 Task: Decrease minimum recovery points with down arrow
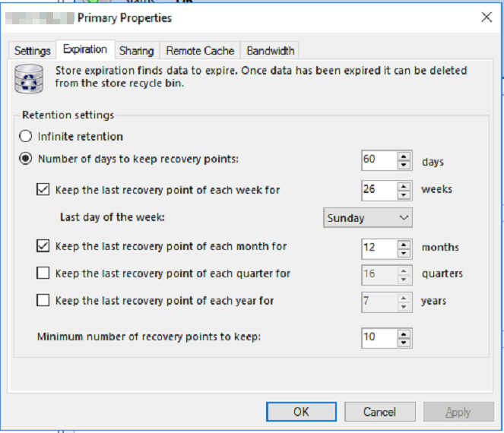point(404,343)
